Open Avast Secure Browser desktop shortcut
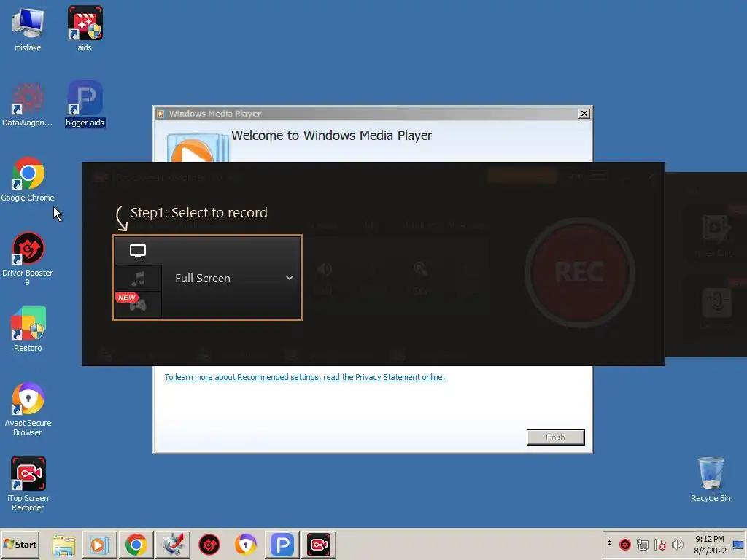 tap(28, 409)
